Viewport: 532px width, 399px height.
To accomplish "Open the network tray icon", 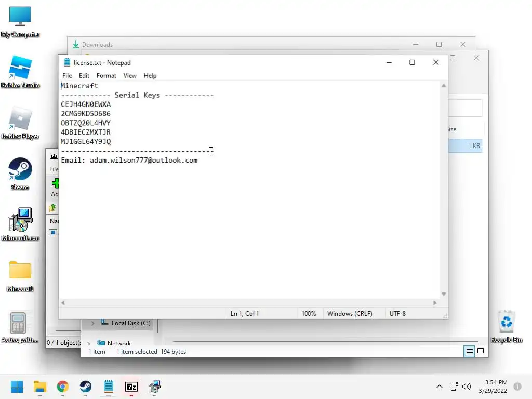I will click(x=454, y=387).
